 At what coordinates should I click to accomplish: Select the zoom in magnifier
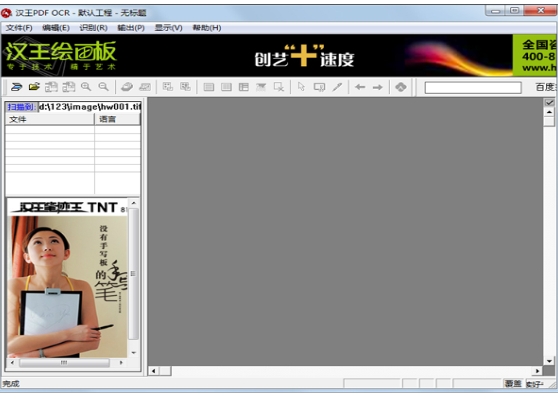point(86,87)
